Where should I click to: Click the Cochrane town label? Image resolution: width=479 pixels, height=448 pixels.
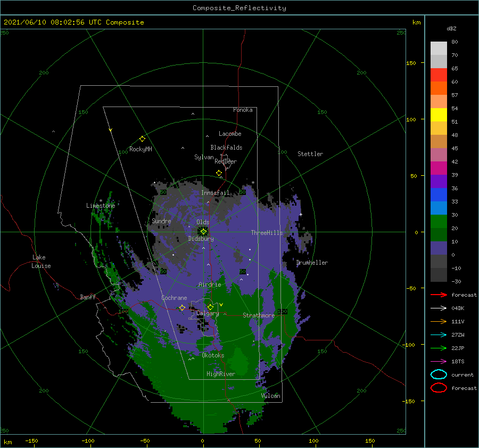coord(174,298)
